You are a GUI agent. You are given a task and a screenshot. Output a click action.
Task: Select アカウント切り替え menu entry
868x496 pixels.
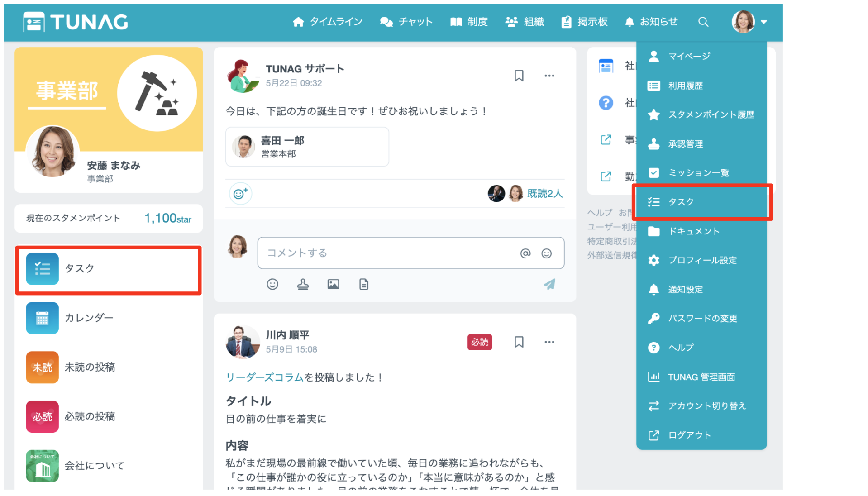tap(701, 406)
